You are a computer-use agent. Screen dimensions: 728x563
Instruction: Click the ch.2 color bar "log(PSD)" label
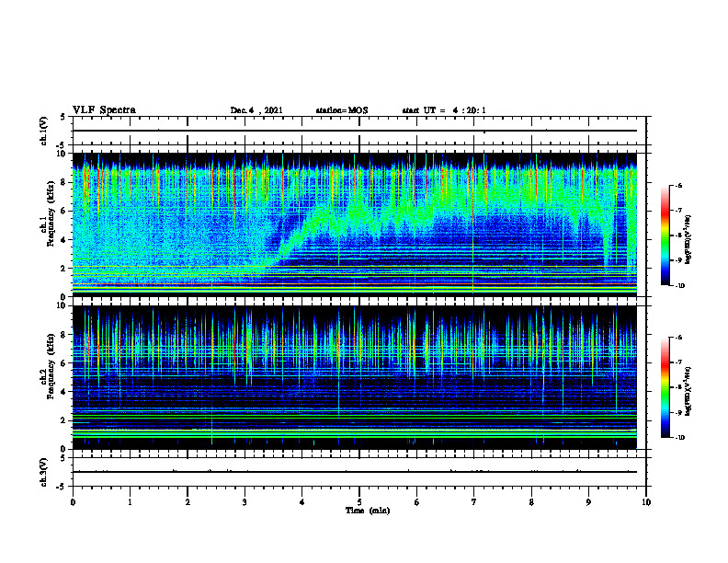pyautogui.click(x=688, y=391)
